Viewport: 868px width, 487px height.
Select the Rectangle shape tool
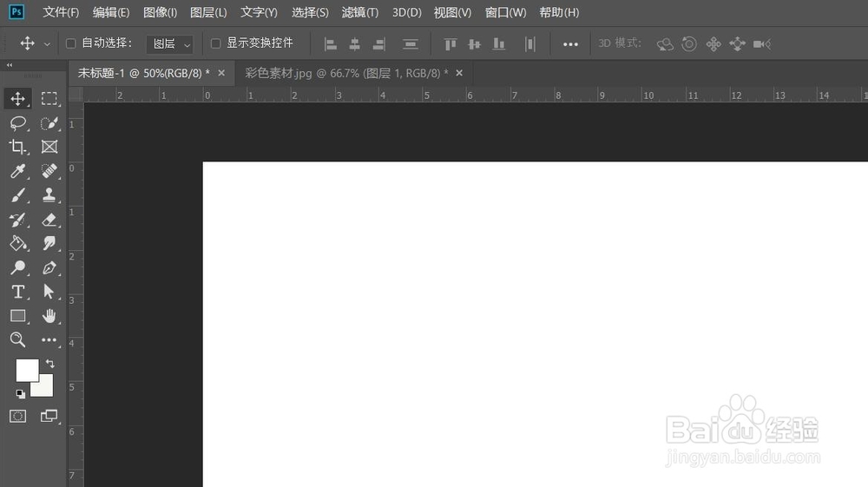coord(17,316)
